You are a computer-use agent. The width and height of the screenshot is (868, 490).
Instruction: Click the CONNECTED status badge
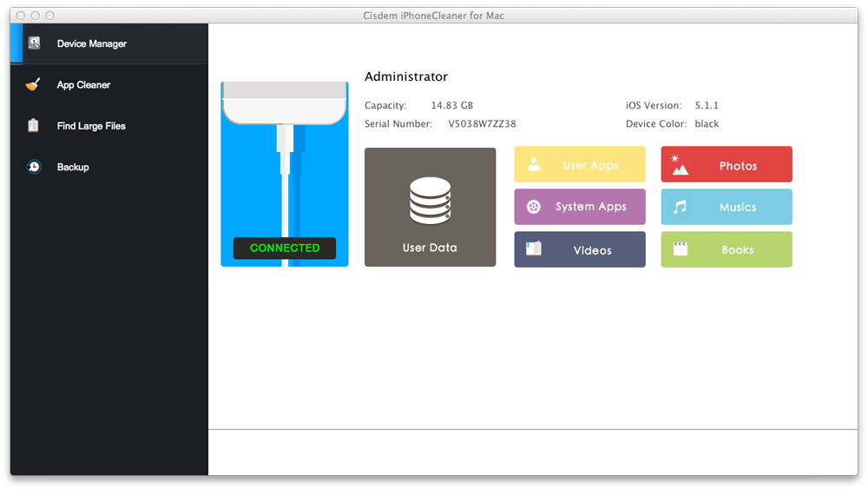tap(285, 248)
